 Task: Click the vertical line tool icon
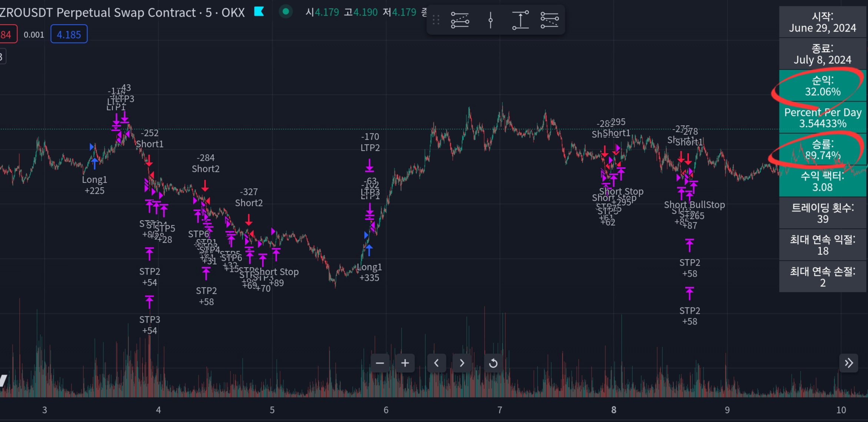(x=490, y=20)
